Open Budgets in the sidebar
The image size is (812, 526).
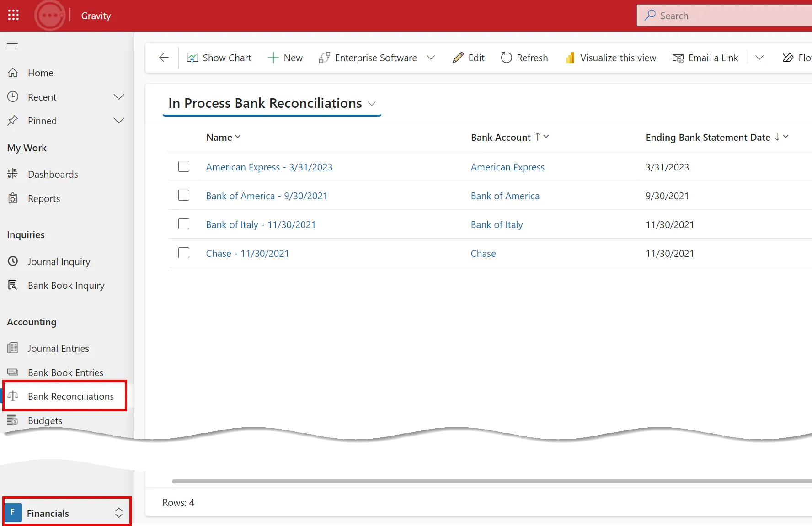pyautogui.click(x=45, y=420)
